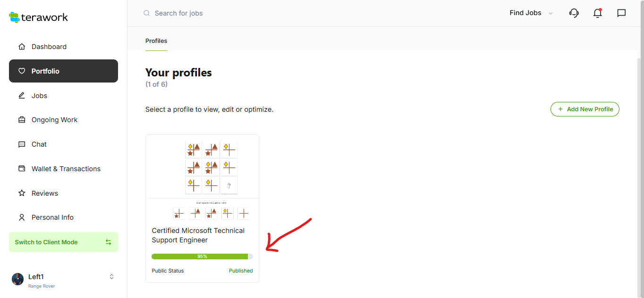Viewport: 644px width, 298px height.
Task: Click the search magnifier icon
Action: [x=147, y=13]
